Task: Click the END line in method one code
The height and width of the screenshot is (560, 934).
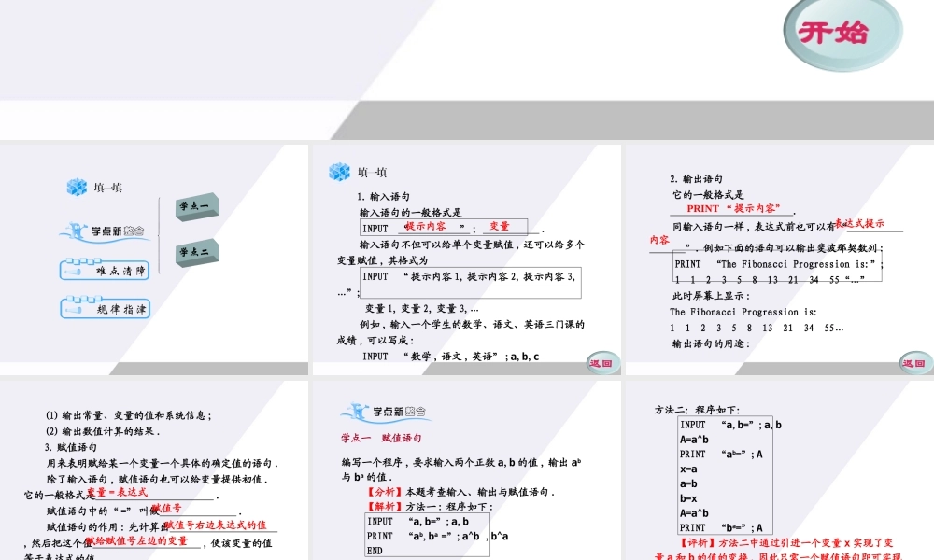Action: click(x=375, y=551)
